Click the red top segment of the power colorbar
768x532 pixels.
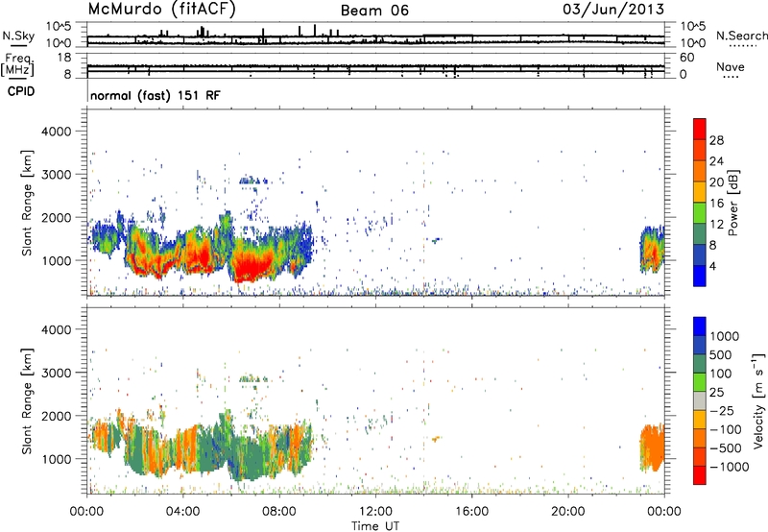[700, 130]
